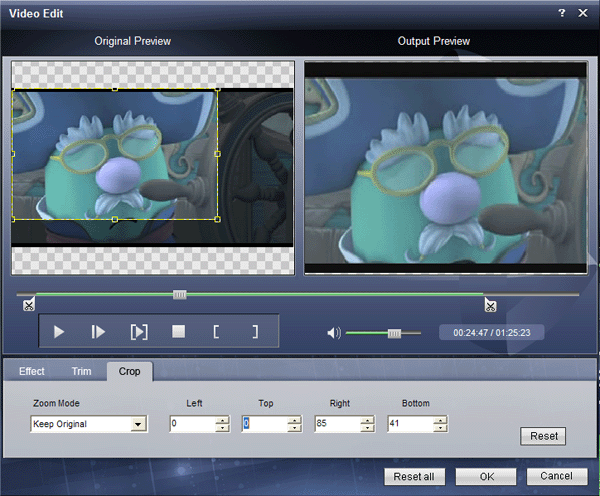The width and height of the screenshot is (600, 496).
Task: Increase the Left crop value
Action: pos(222,420)
